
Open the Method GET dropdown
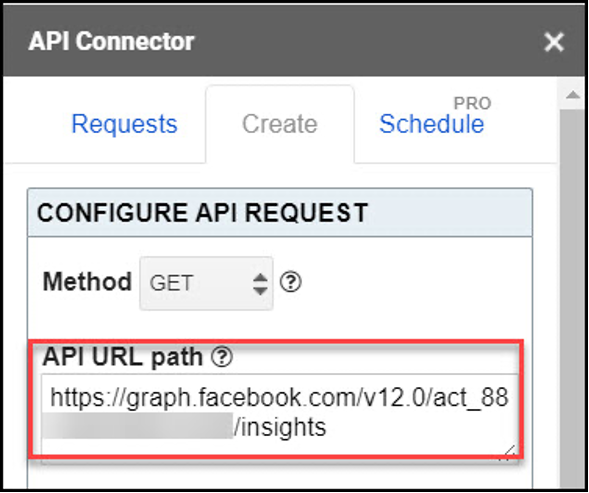coord(206,283)
